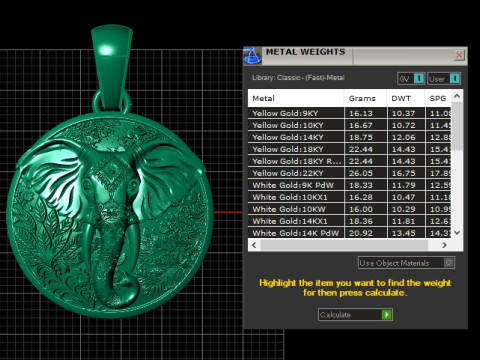The width and height of the screenshot is (480, 360).
Task: Click the pendant bail loop in viewport
Action: coord(112,68)
